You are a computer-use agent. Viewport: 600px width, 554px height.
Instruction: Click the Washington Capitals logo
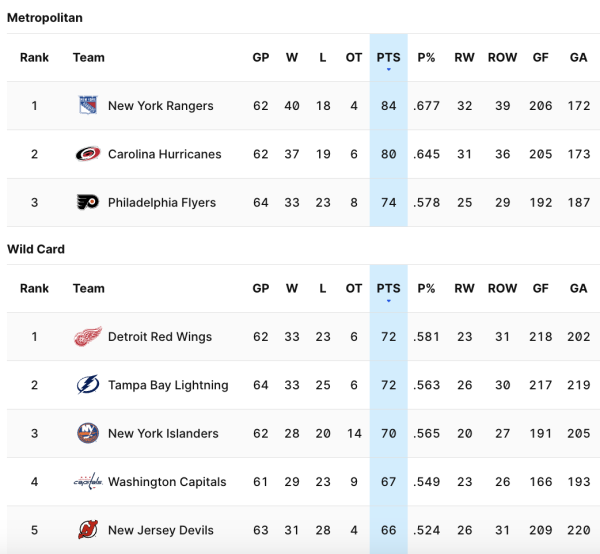coord(88,481)
